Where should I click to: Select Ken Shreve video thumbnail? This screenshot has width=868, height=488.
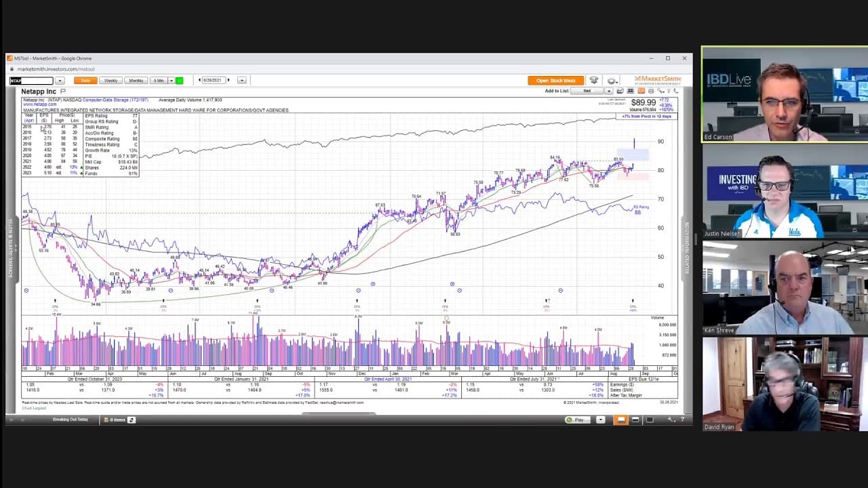785,287
